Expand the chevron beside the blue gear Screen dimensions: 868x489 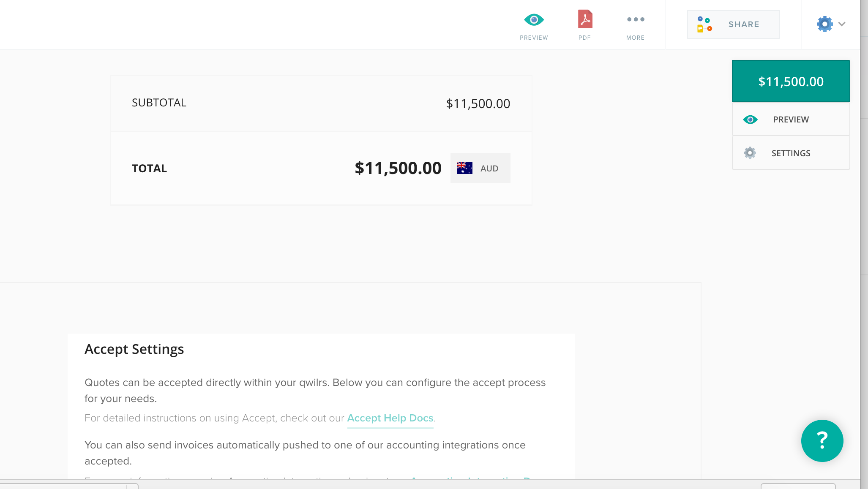(842, 24)
